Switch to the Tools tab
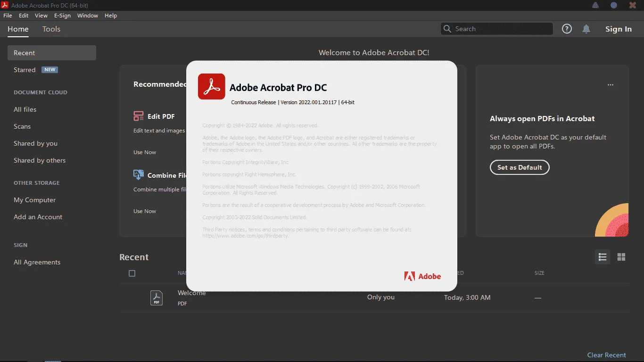 click(x=51, y=29)
